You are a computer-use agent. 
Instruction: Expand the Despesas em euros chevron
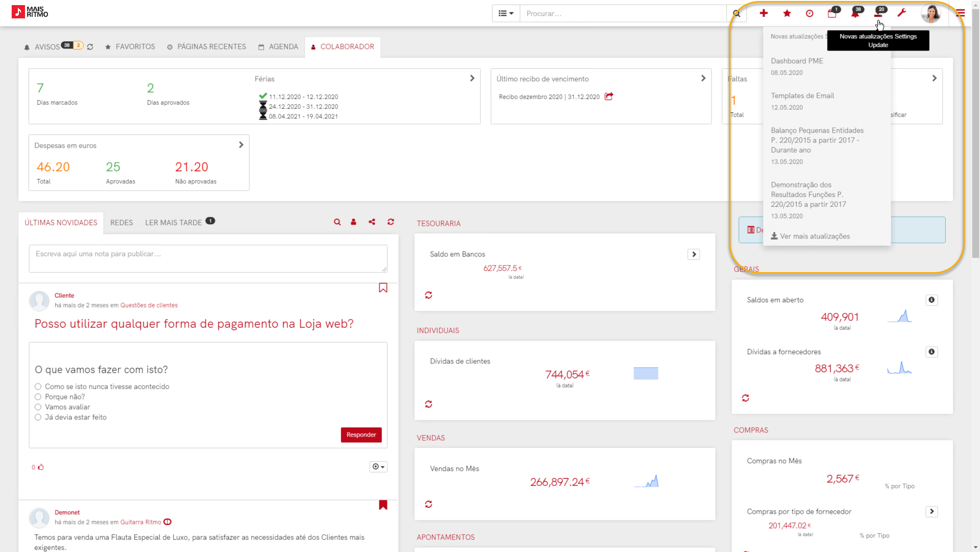pyautogui.click(x=241, y=145)
